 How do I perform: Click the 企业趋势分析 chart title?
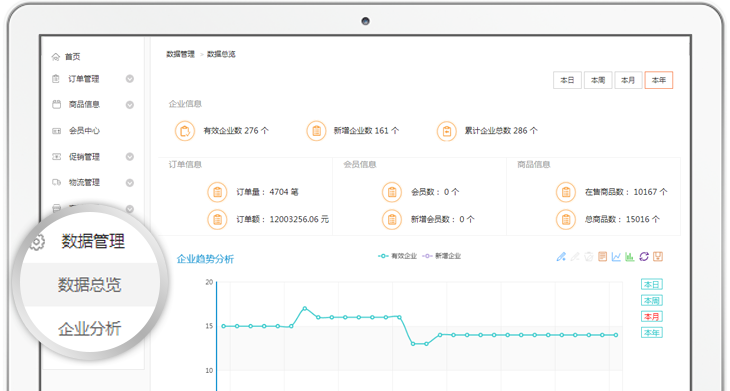pos(205,259)
